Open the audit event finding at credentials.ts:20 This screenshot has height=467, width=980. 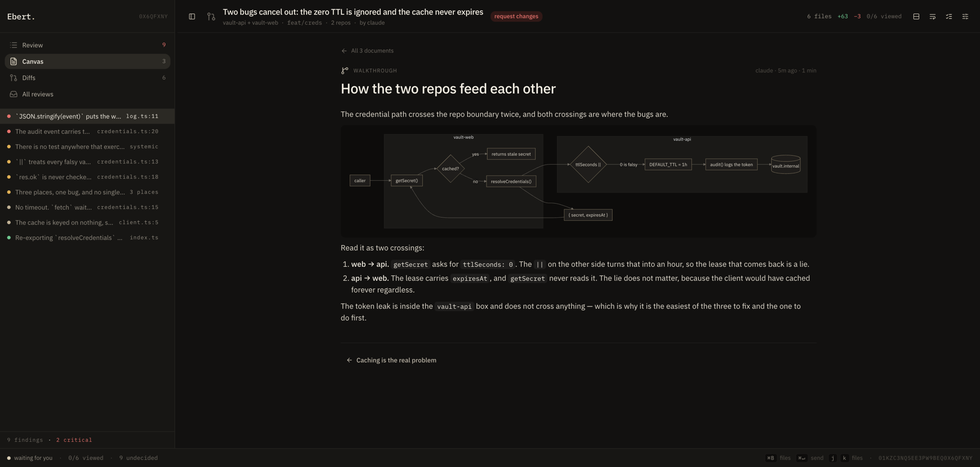click(87, 131)
